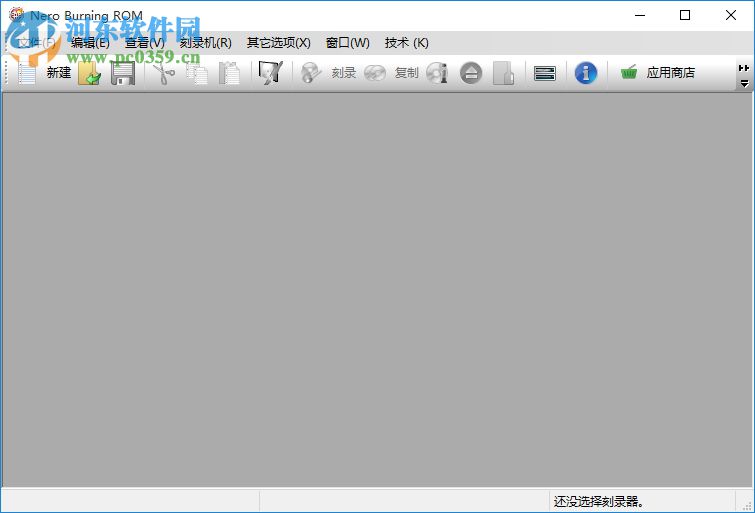This screenshot has height=513, width=755.
Task: Click the 复制 copy label
Action: click(x=406, y=73)
